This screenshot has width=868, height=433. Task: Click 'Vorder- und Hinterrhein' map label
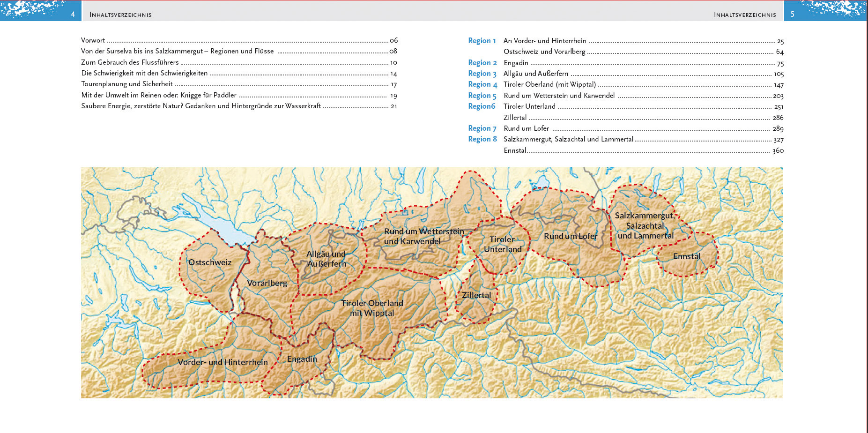(x=223, y=362)
